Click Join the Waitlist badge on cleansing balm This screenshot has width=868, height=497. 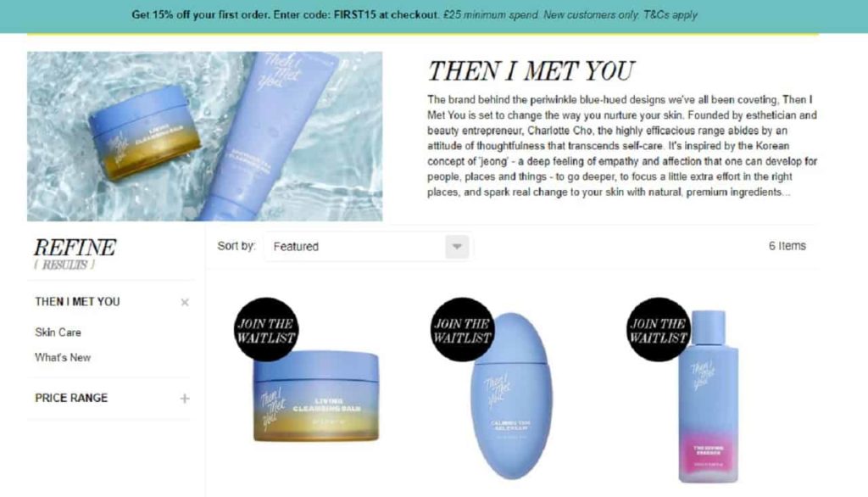tap(265, 330)
